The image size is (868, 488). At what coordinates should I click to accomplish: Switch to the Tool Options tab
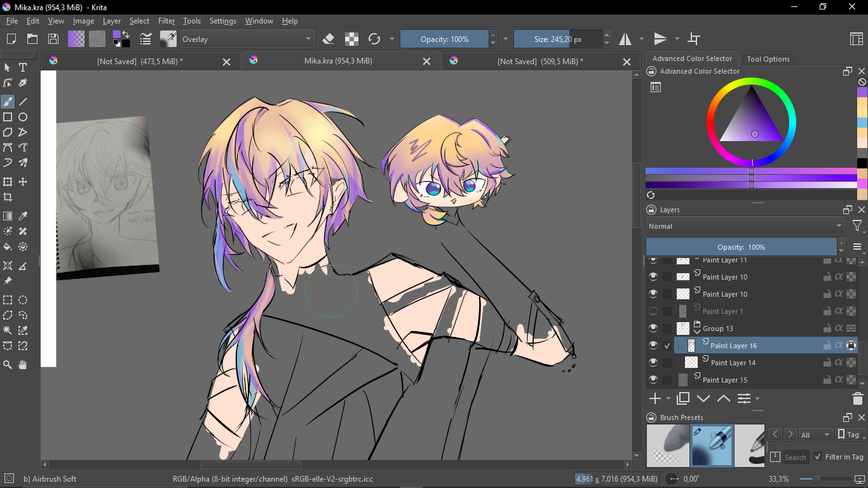(x=768, y=59)
